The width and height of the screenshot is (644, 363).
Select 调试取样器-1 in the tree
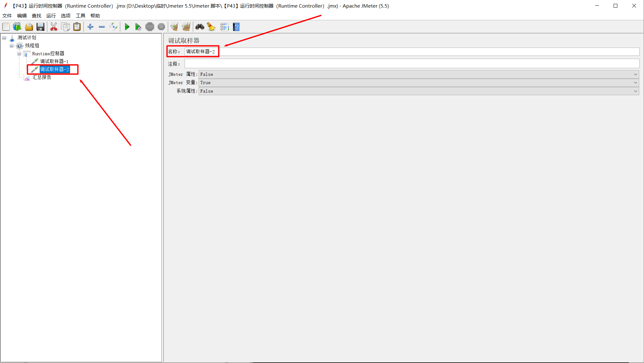click(x=54, y=62)
